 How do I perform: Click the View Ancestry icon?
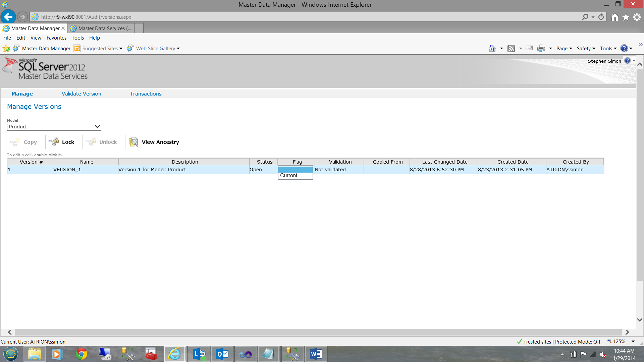tap(133, 142)
